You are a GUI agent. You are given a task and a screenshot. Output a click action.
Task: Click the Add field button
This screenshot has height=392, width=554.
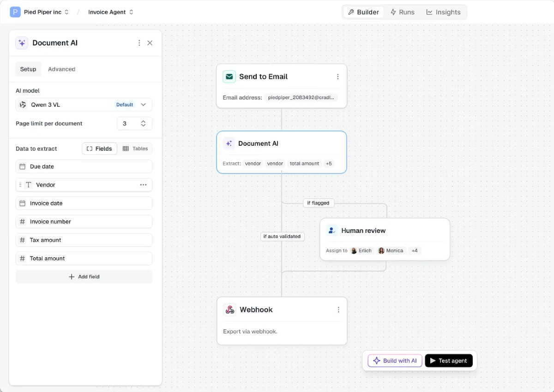[84, 277]
